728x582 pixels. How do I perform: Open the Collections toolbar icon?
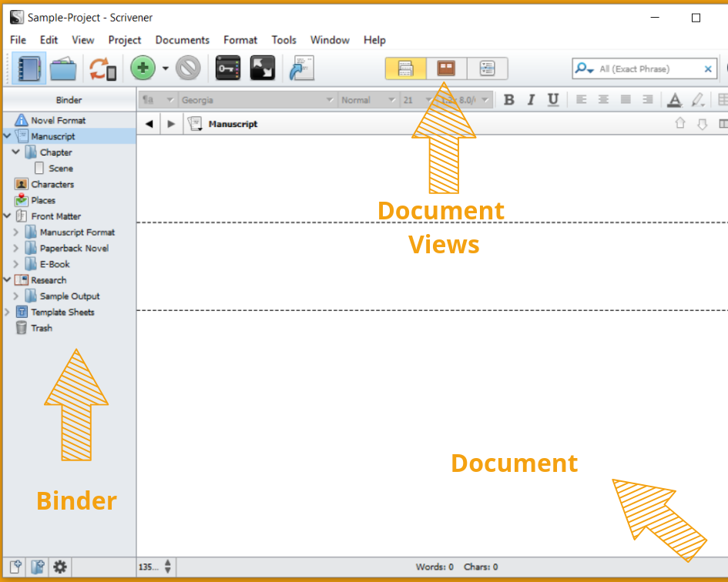pyautogui.click(x=63, y=69)
